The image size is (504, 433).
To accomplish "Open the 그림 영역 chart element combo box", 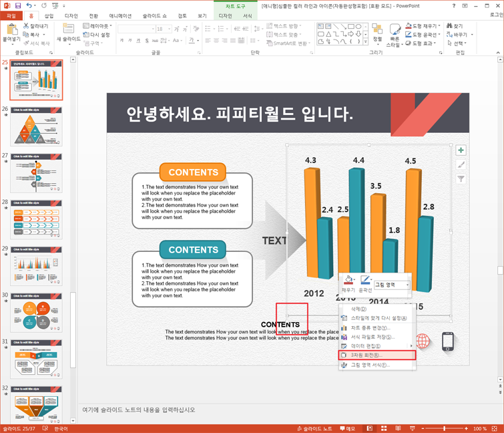I will (x=393, y=285).
